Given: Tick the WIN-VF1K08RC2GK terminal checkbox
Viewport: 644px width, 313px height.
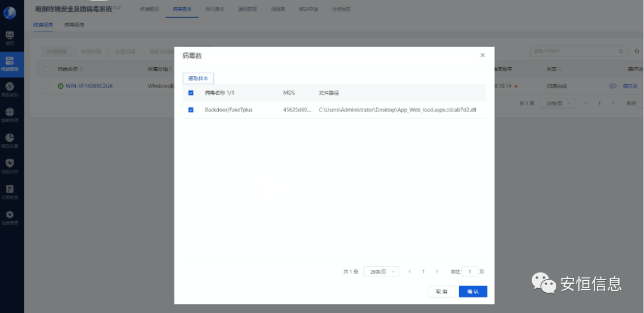Looking at the screenshot, I should 47,86.
